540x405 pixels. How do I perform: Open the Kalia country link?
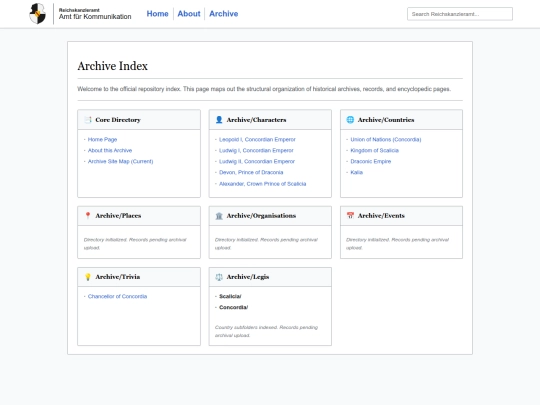(x=356, y=173)
